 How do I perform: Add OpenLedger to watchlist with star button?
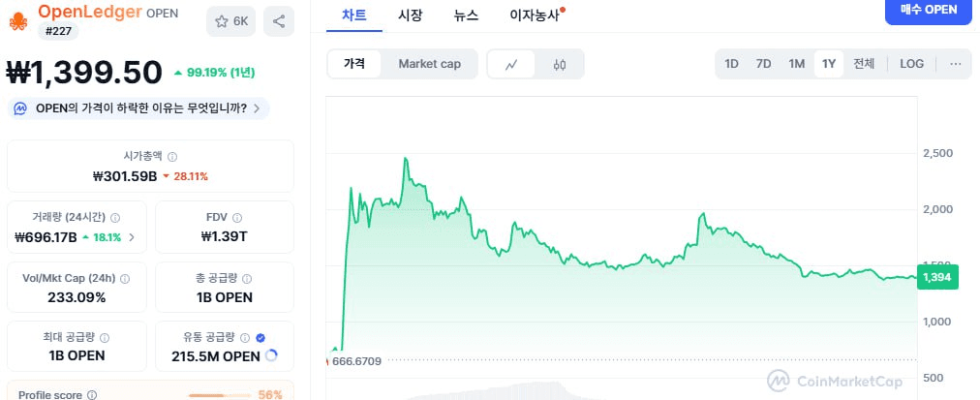(231, 21)
